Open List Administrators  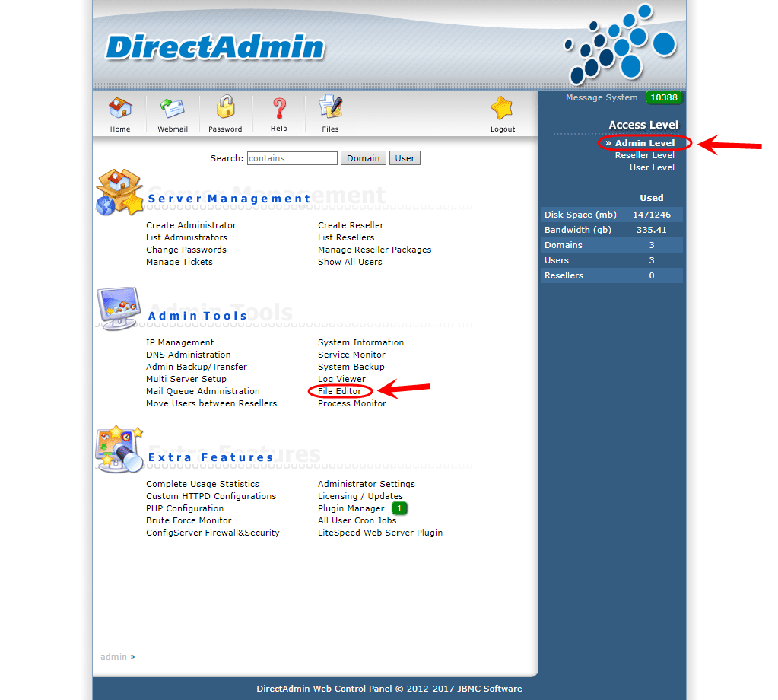186,238
